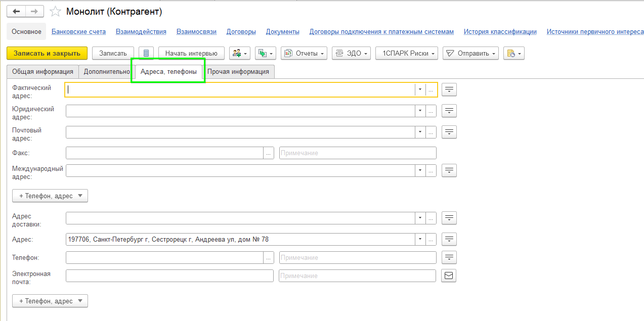Open comment icon for Фактический адрес
Image resolution: width=644 pixels, height=321 pixels.
[x=449, y=89]
